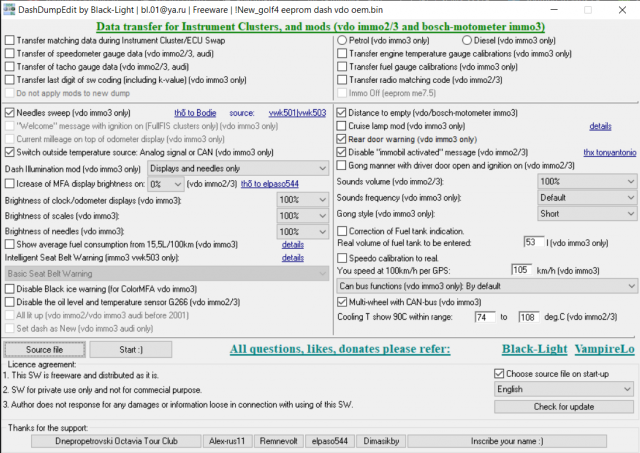Uncheck the Needles sweep option
The width and height of the screenshot is (640, 453).
[11, 113]
